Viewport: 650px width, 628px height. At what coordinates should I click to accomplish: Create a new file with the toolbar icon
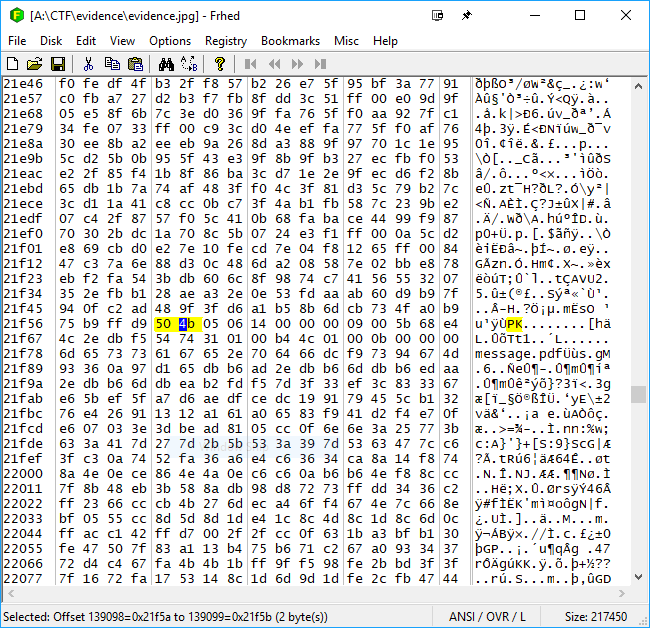(14, 64)
